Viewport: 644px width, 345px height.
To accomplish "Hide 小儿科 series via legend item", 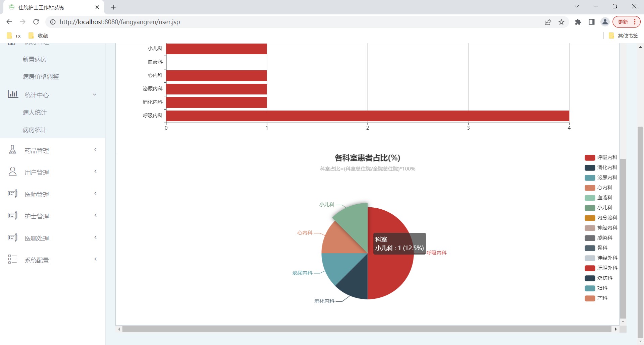I will pyautogui.click(x=599, y=208).
